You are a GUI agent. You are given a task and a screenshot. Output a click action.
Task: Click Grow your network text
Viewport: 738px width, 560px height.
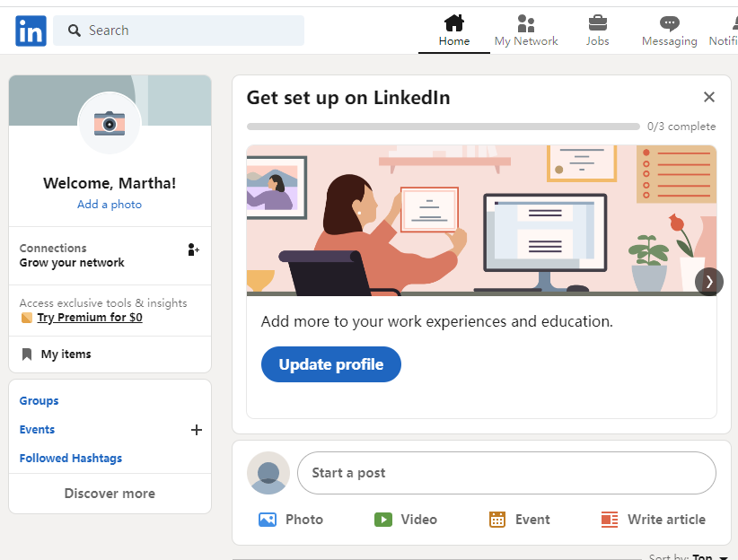[x=72, y=263]
